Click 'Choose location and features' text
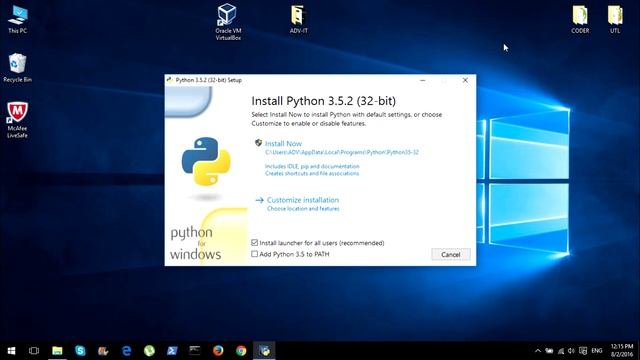640x360 pixels. 303,209
